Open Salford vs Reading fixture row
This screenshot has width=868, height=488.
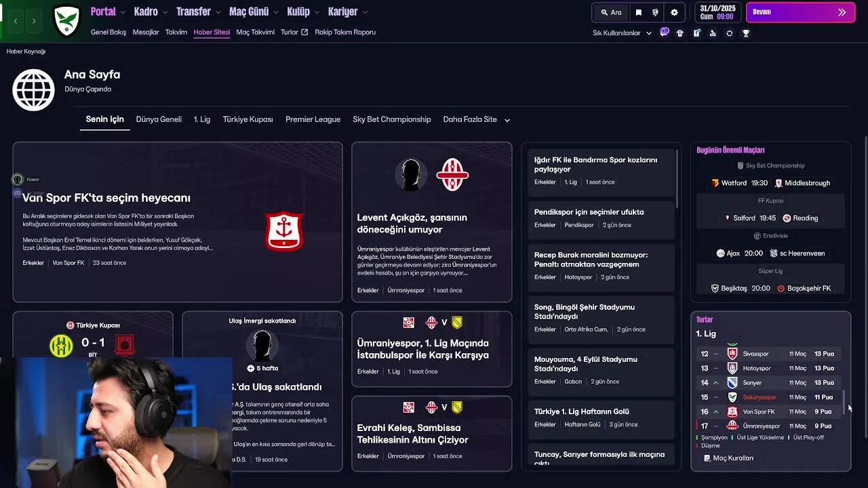770,218
